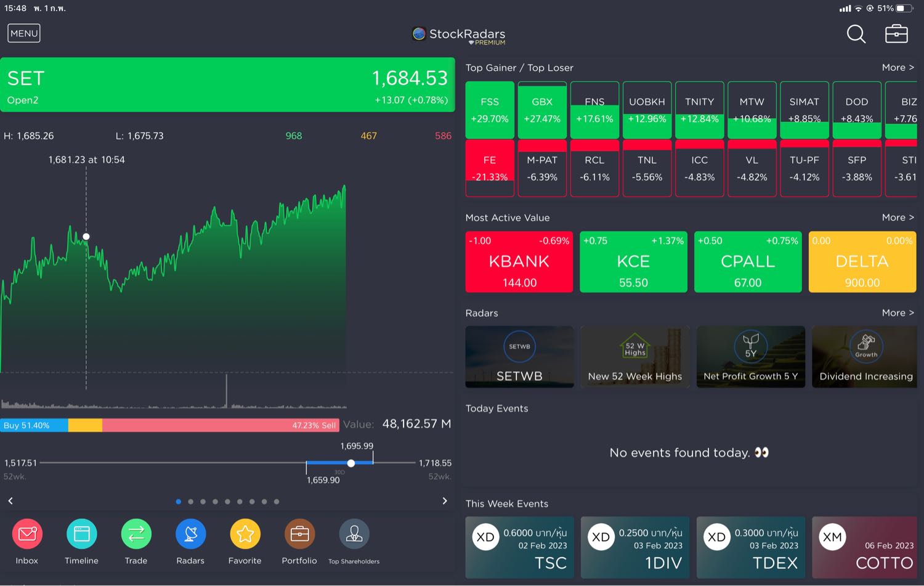Image resolution: width=924 pixels, height=586 pixels.
Task: Select top loser ICC tile
Action: point(700,168)
